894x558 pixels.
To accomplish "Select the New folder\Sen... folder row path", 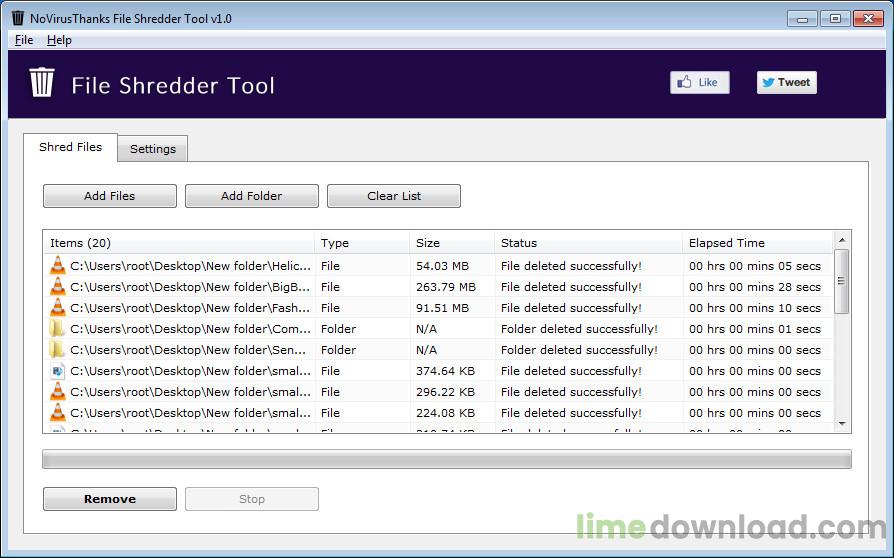I will point(188,350).
